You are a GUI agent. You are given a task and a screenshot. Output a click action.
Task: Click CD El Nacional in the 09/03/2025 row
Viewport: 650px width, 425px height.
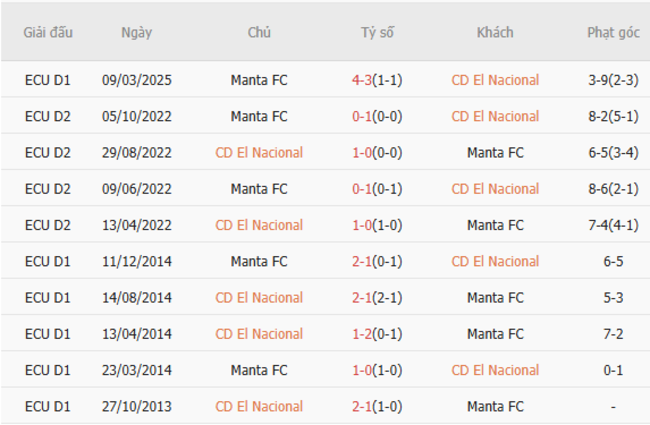[495, 80]
